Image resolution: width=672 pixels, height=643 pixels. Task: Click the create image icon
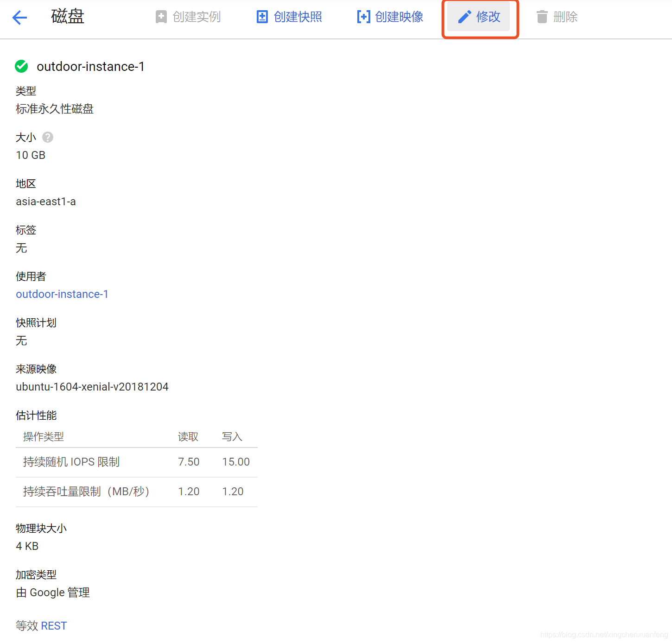(363, 16)
